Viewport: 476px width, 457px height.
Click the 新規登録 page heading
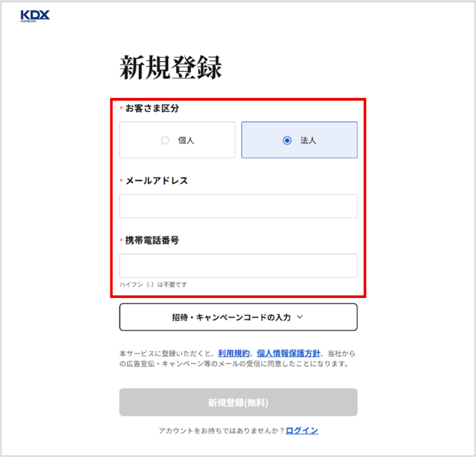tap(171, 67)
